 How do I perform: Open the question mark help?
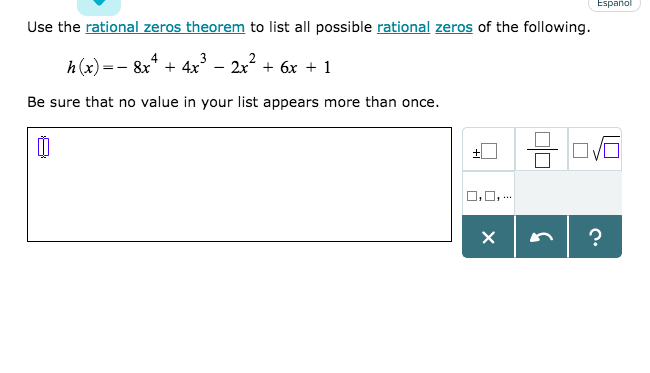(595, 237)
